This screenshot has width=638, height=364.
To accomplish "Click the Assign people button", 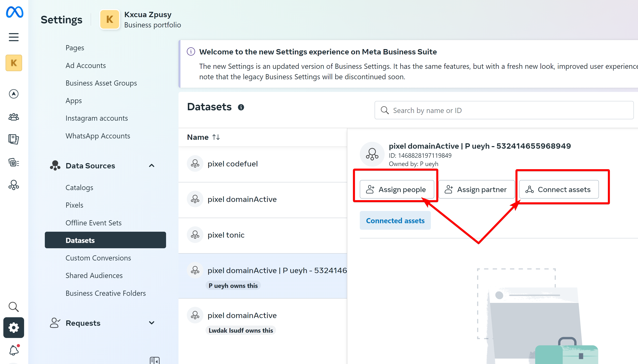I will (x=397, y=189).
